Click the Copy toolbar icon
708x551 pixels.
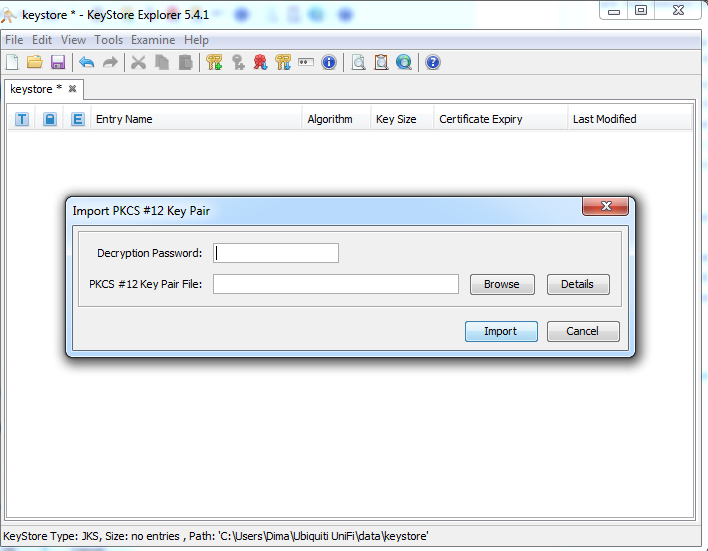162,62
